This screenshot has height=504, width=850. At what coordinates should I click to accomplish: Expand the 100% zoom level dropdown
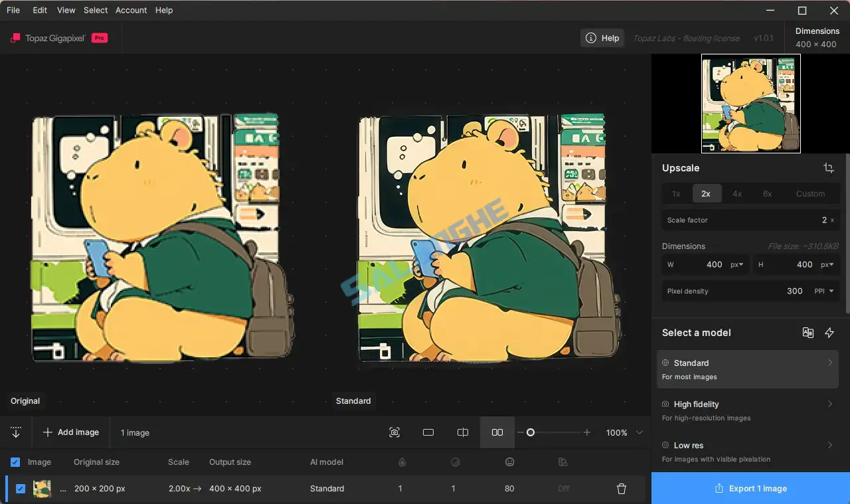pos(623,432)
